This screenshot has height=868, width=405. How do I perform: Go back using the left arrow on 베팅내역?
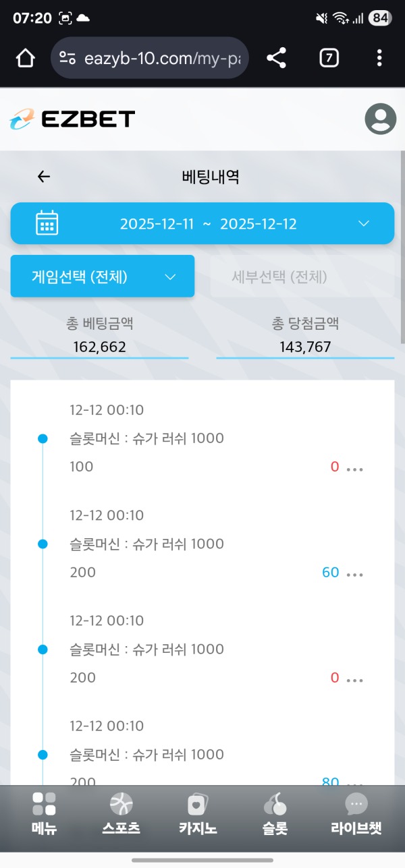(43, 176)
